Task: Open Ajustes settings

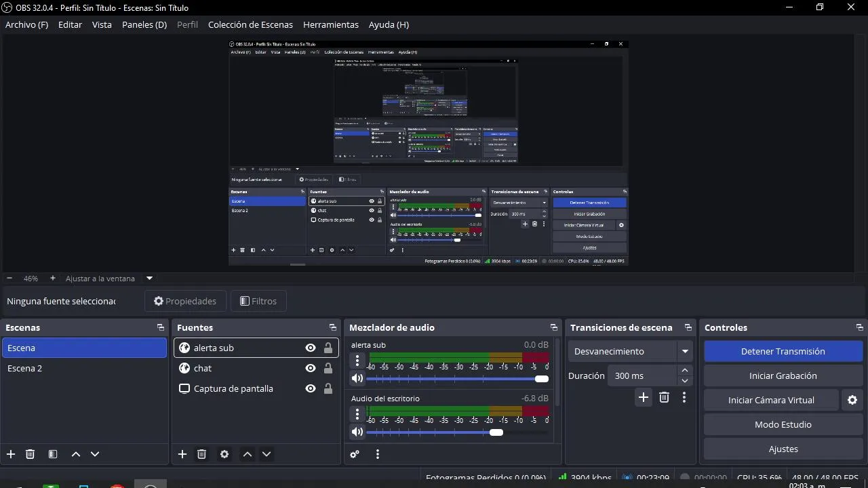Action: coord(783,449)
